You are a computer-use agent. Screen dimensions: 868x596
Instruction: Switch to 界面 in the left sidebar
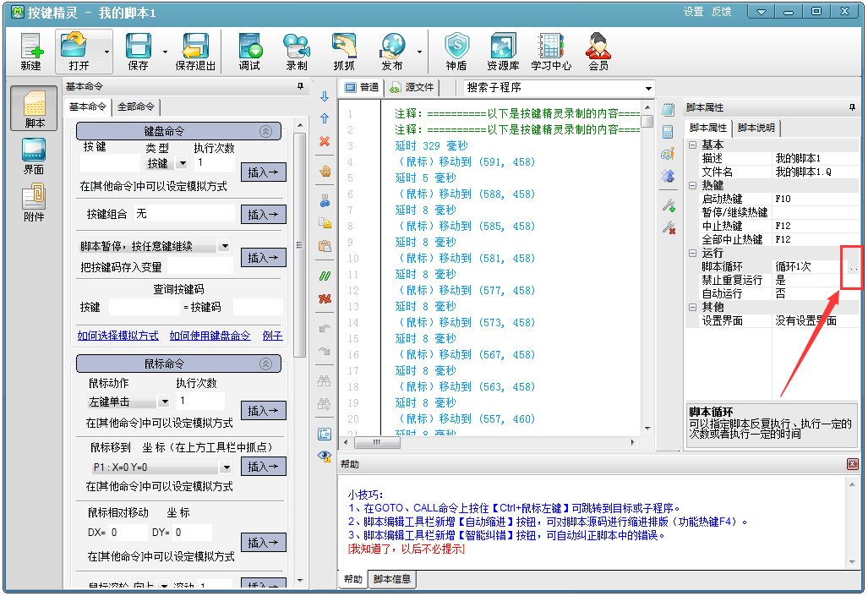pos(33,152)
